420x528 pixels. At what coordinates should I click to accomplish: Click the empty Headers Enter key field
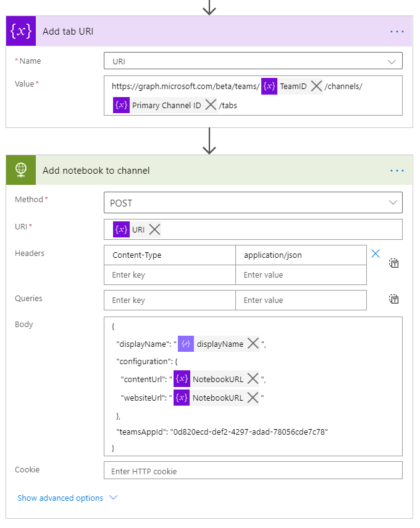click(x=170, y=275)
